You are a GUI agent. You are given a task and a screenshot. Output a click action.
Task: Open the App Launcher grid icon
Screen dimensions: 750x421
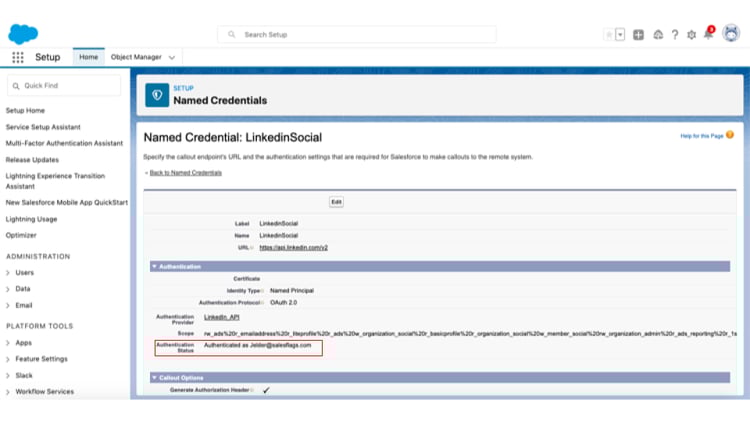18,57
